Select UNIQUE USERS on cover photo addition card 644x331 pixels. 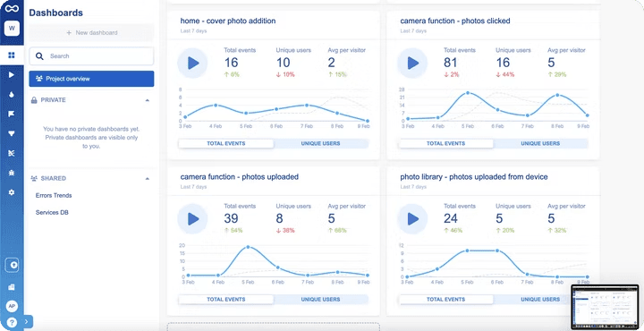pyautogui.click(x=321, y=144)
